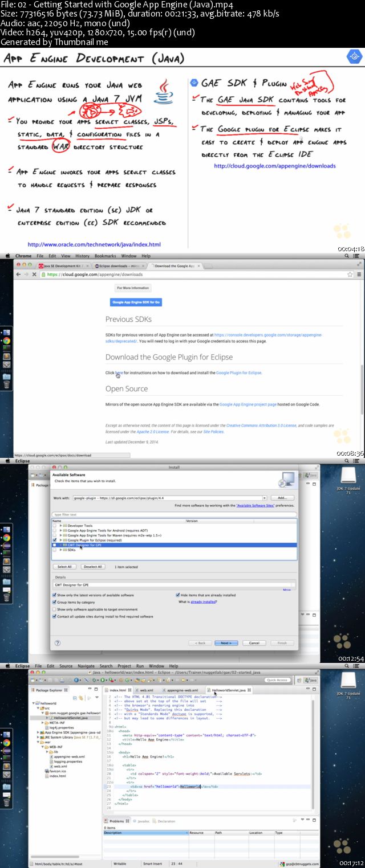The width and height of the screenshot is (365, 868).
Task: Switch to the Java SE Development Kit tab
Action: (x=62, y=266)
